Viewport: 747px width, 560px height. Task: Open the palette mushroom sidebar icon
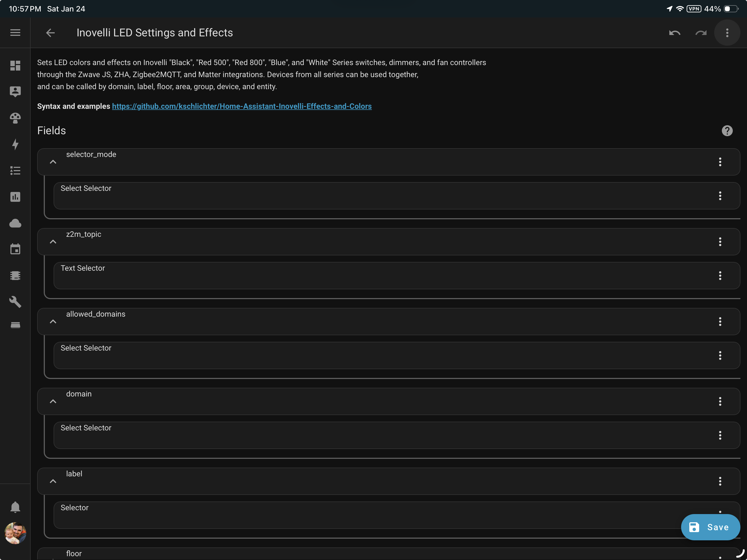(x=15, y=118)
